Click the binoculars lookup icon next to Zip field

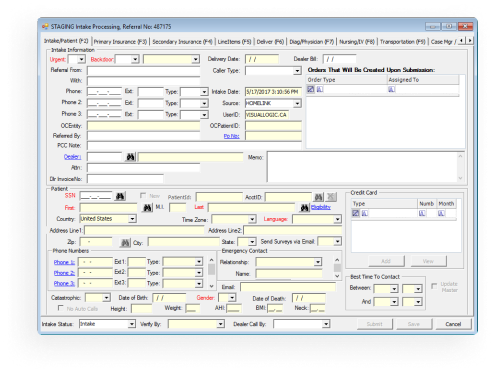[125, 242]
